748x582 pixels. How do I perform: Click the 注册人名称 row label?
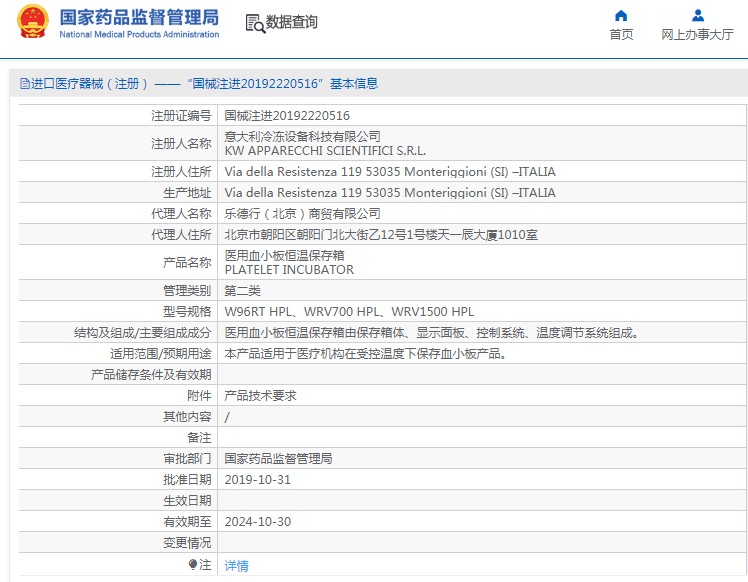point(181,144)
